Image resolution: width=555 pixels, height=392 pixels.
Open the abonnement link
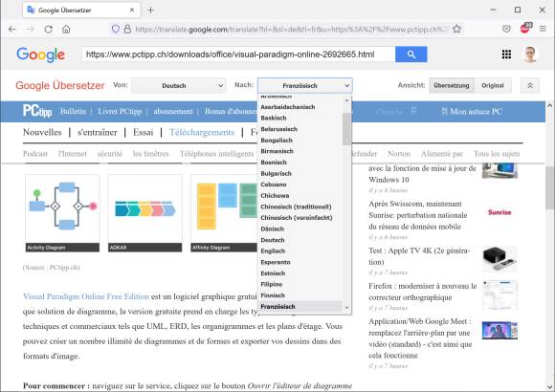pos(173,111)
